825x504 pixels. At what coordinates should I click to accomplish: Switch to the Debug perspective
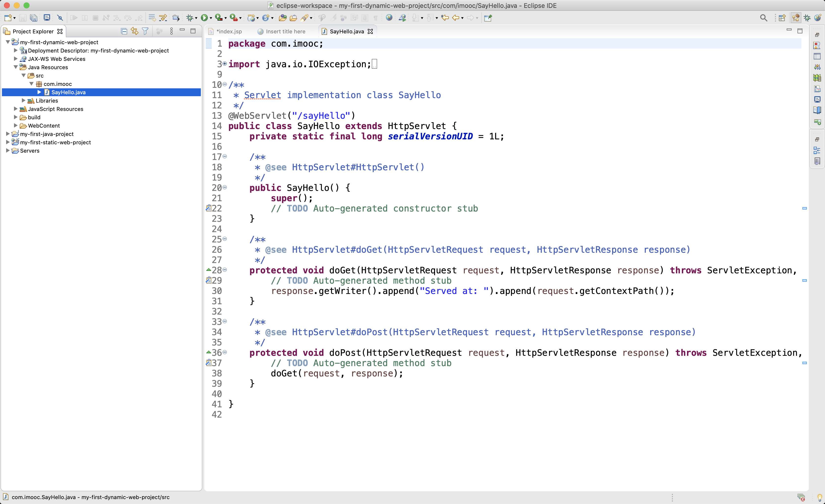coord(807,18)
